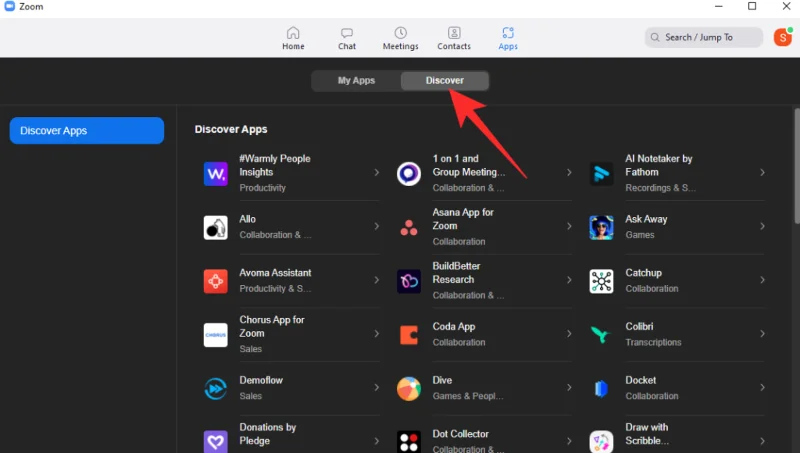Click the Catchup app icon

[x=601, y=281]
